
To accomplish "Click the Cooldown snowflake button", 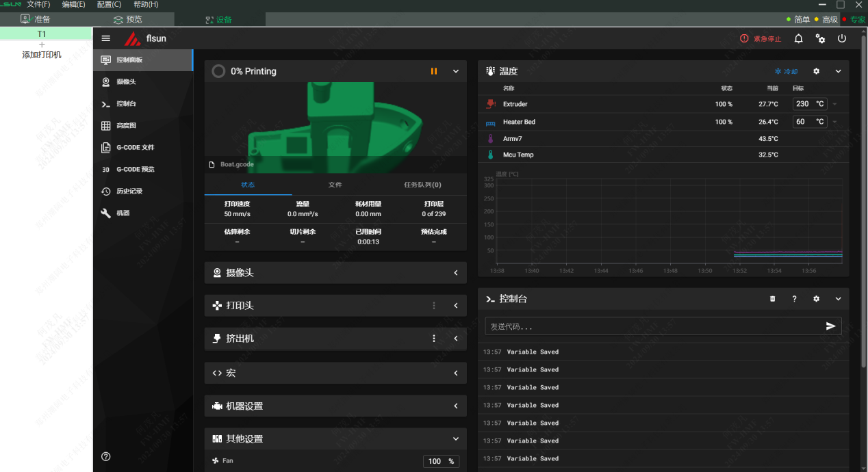I will pos(786,71).
